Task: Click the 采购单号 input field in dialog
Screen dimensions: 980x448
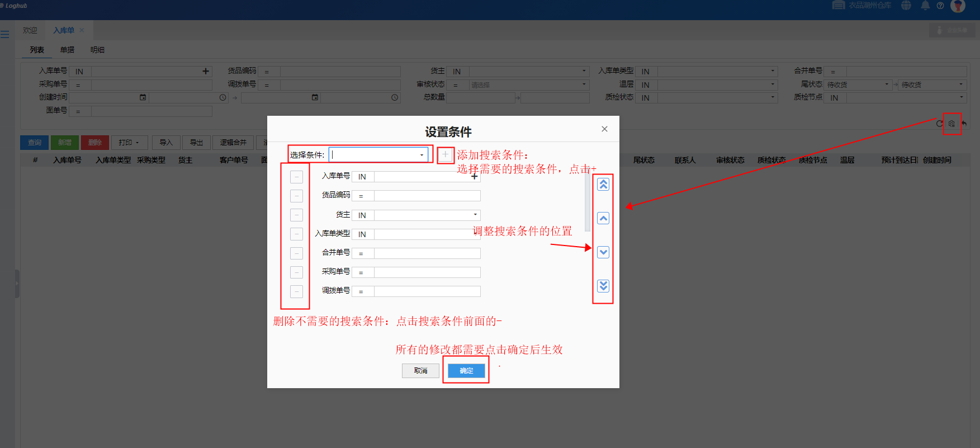Action: pyautogui.click(x=427, y=272)
